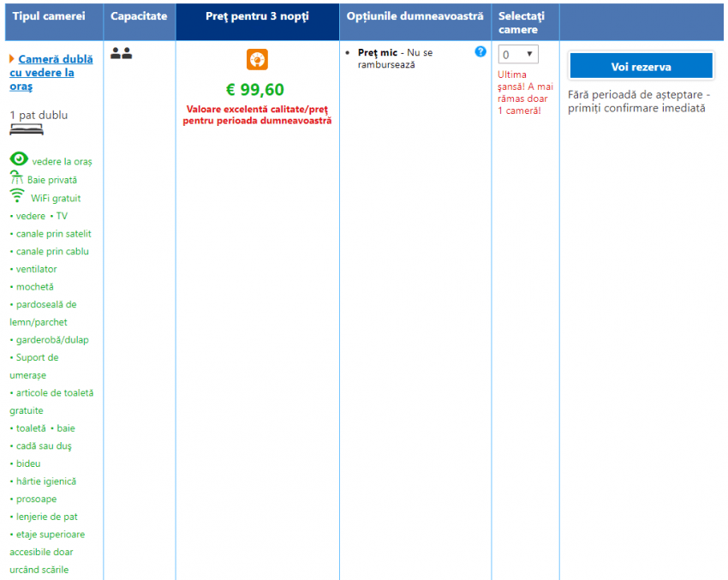Select the Preț pentru 3 nopți header
Image resolution: width=728 pixels, height=580 pixels.
(x=257, y=17)
